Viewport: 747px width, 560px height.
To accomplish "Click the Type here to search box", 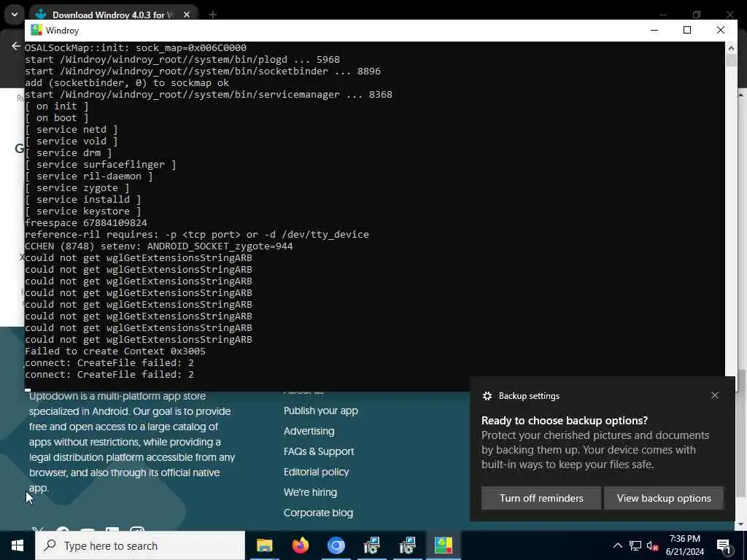I will pyautogui.click(x=140, y=545).
